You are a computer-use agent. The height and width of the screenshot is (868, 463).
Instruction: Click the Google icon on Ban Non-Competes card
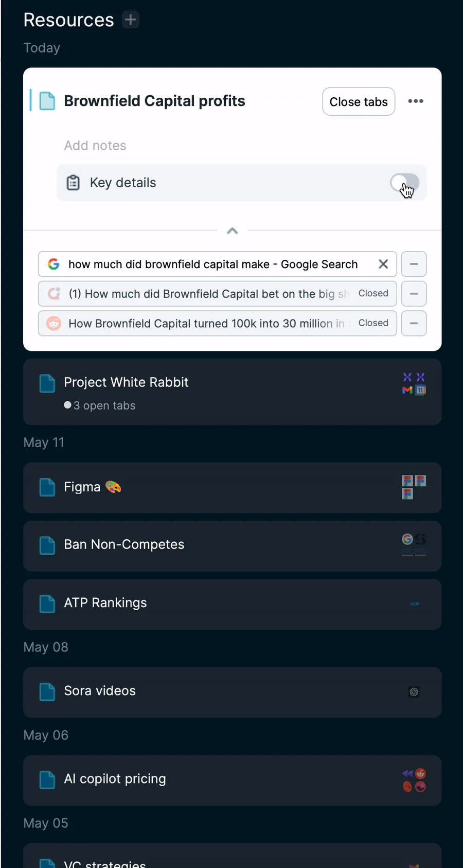[x=407, y=540]
